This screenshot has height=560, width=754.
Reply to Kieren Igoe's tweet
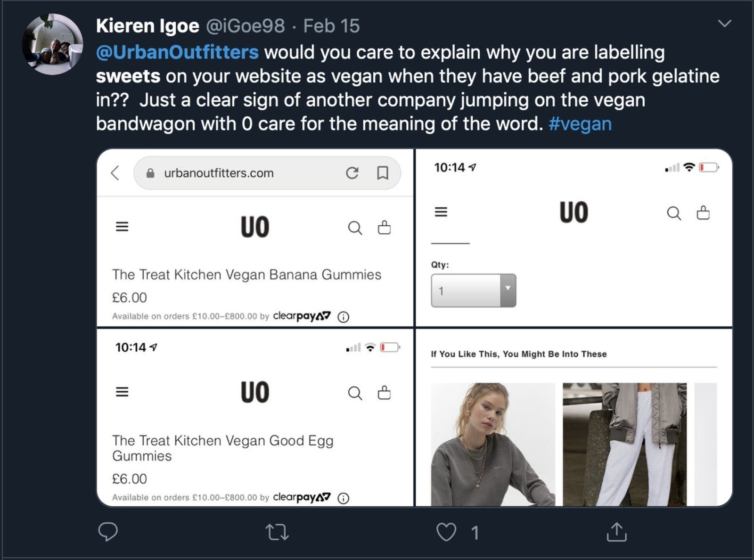(x=108, y=532)
